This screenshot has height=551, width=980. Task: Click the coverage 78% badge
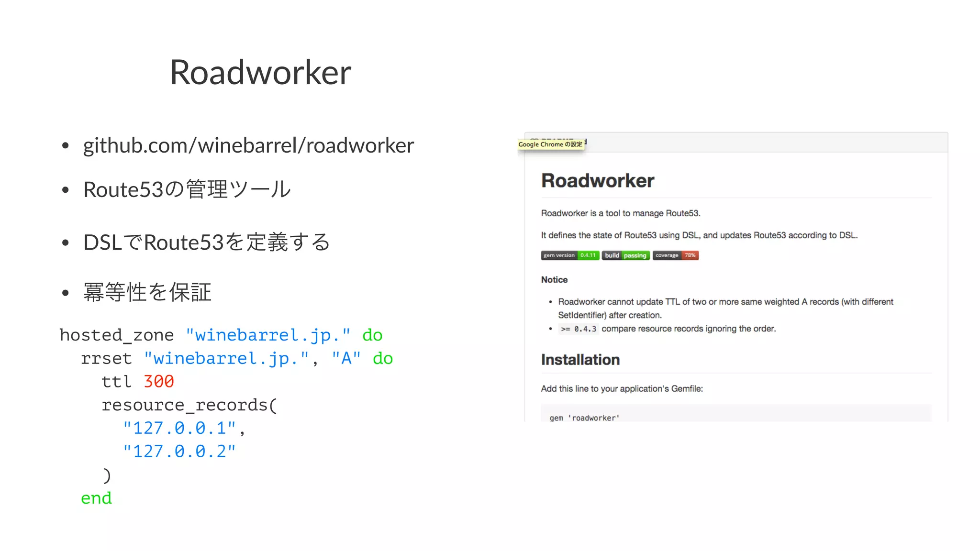pyautogui.click(x=676, y=255)
